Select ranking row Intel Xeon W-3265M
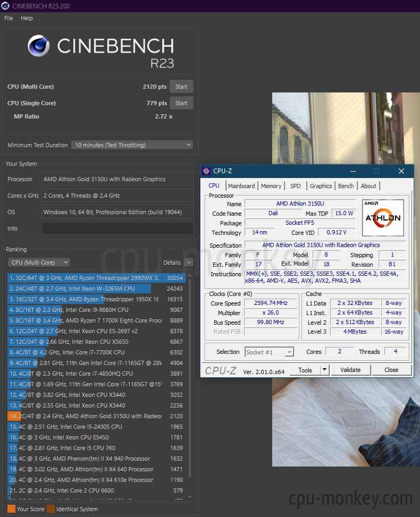 click(96, 289)
